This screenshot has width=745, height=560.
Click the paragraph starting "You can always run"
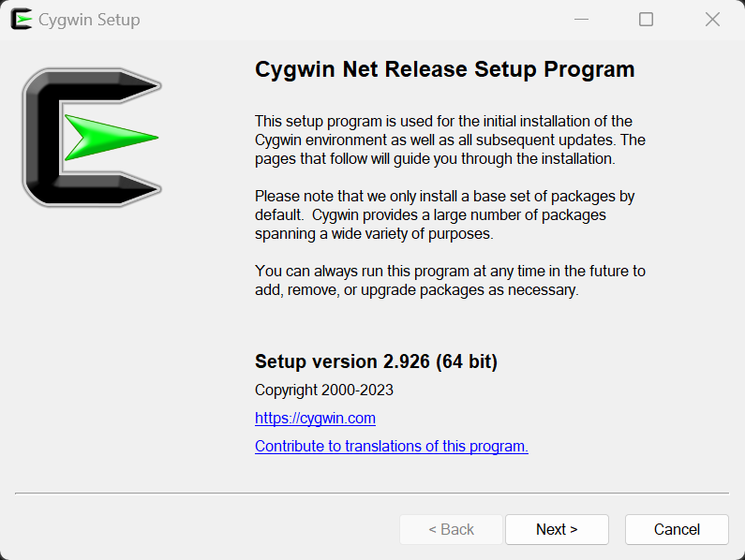(x=450, y=280)
